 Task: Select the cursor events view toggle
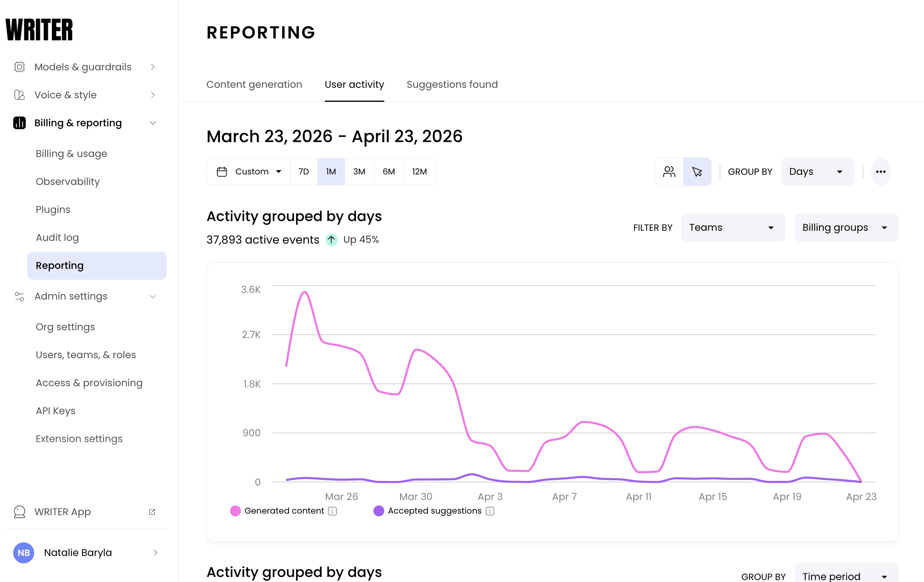[x=697, y=172]
